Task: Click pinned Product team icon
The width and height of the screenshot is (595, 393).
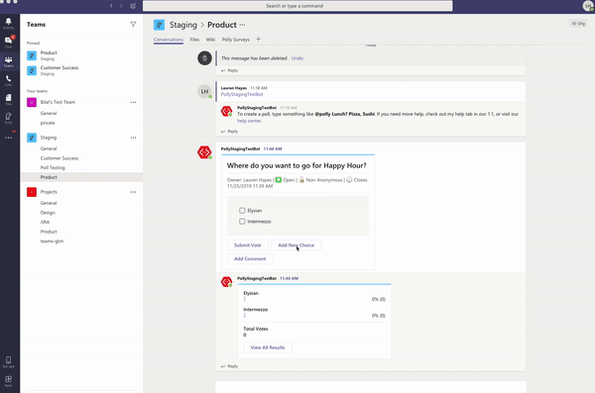Action: pos(32,56)
